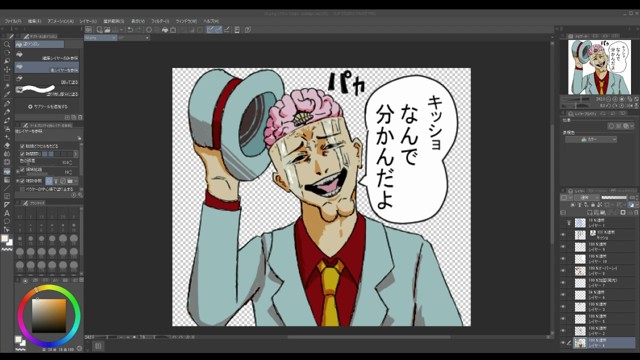Viewport: 640px width, 360px height.
Task: Toggle 隙間閉じ checkbox
Action: (22, 154)
